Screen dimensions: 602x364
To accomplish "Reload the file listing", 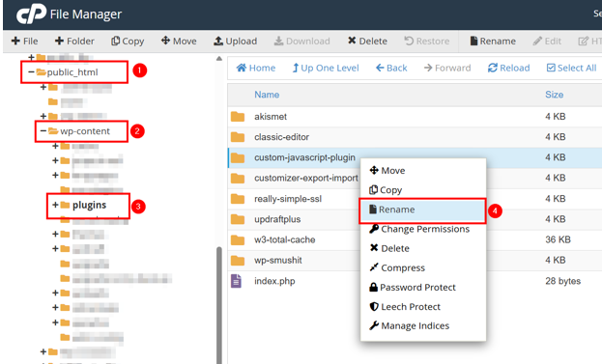I will pyautogui.click(x=508, y=68).
